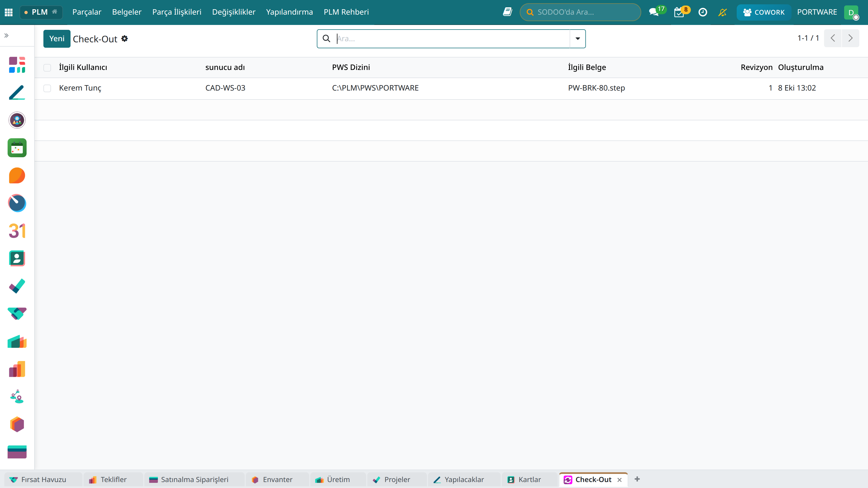Image resolution: width=868 pixels, height=488 pixels.
Task: Open the Yapılandırma menu
Action: 289,12
